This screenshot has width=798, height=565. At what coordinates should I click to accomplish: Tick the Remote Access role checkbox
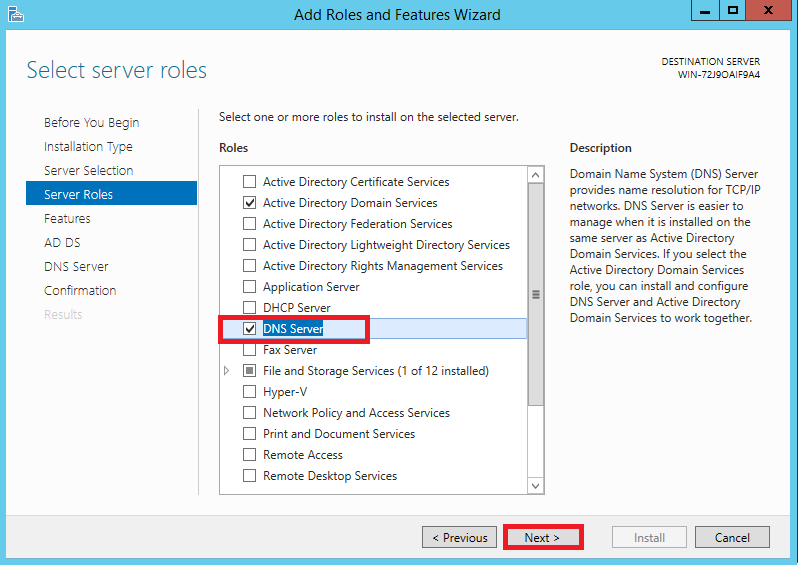tap(249, 455)
